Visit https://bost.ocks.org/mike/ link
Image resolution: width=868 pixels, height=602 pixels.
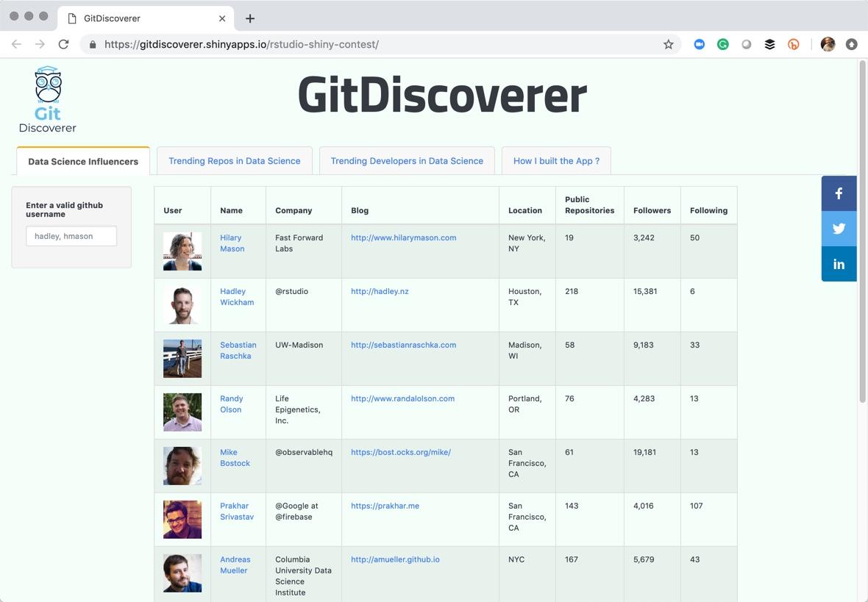[x=401, y=453]
